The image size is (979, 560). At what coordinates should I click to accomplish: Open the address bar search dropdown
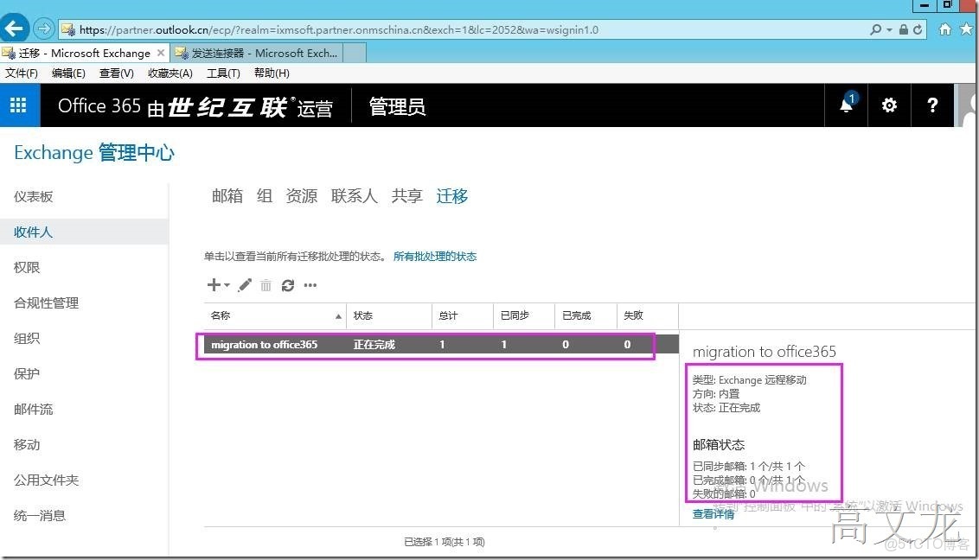(887, 29)
